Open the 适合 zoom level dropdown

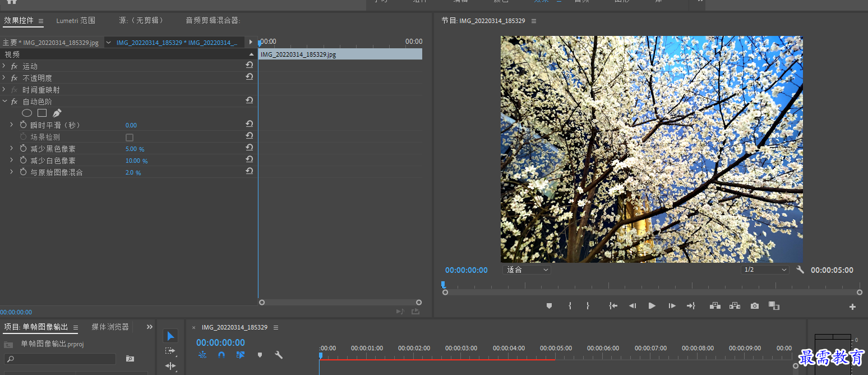pos(527,269)
